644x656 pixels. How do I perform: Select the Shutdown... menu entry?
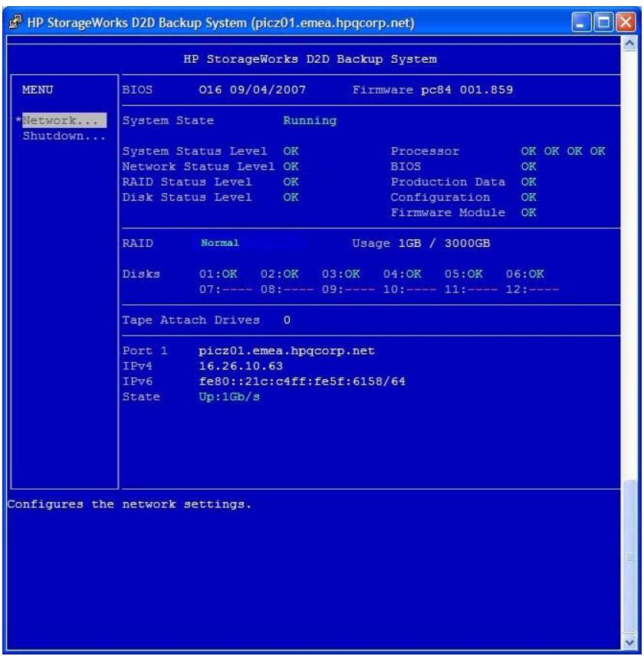[64, 136]
